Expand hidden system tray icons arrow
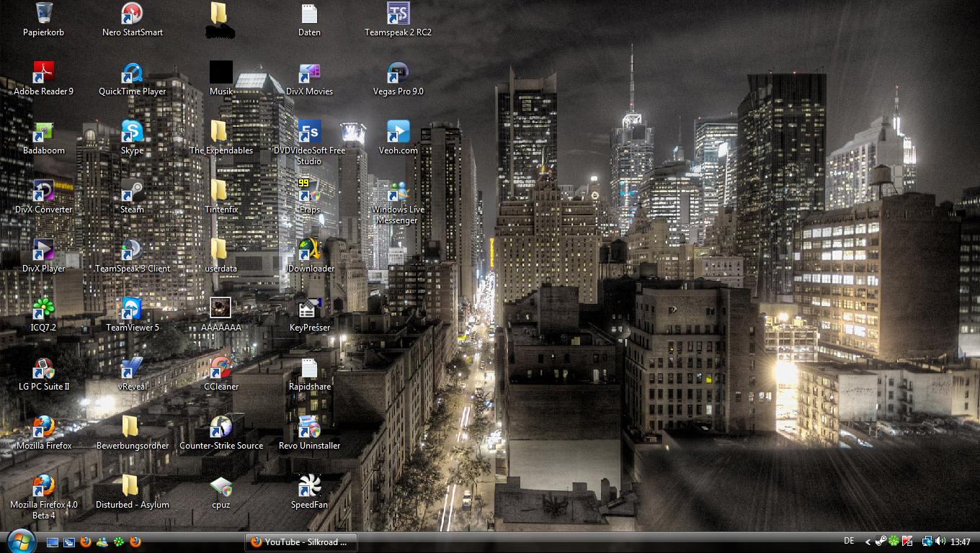 pos(868,541)
